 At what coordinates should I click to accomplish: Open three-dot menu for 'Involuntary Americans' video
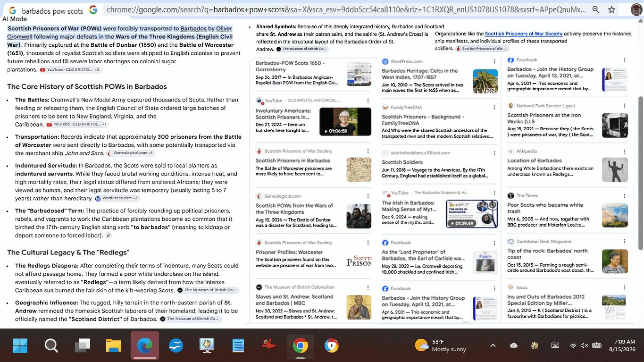368,101
